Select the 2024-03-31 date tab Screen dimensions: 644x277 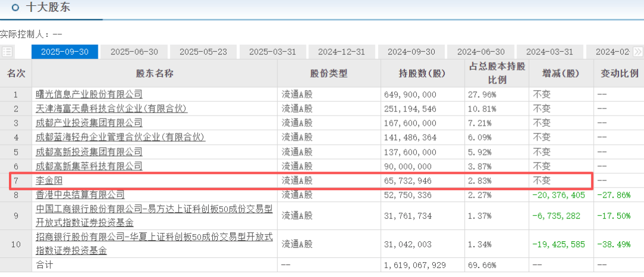pyautogui.click(x=550, y=52)
